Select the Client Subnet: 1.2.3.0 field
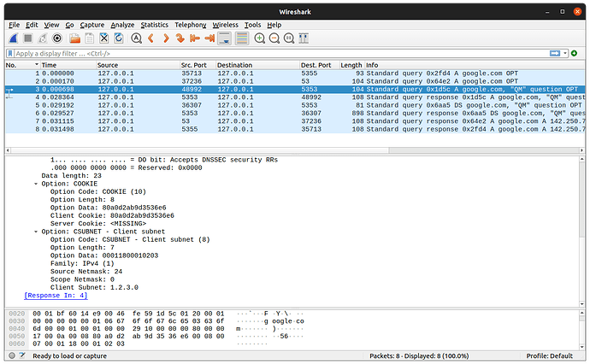 point(94,288)
